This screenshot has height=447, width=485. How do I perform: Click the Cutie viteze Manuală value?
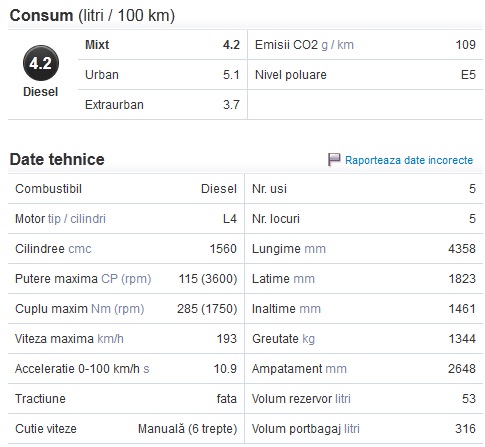pyautogui.click(x=188, y=429)
